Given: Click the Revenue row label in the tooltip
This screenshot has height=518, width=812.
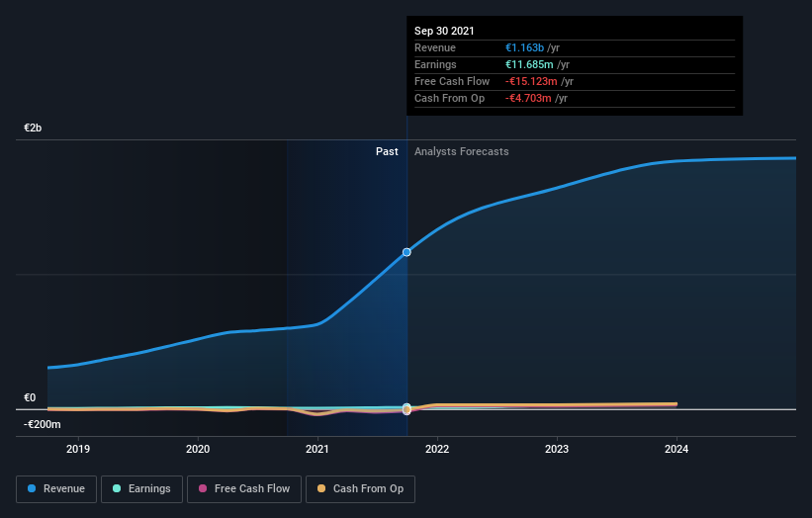Looking at the screenshot, I should coord(435,47).
